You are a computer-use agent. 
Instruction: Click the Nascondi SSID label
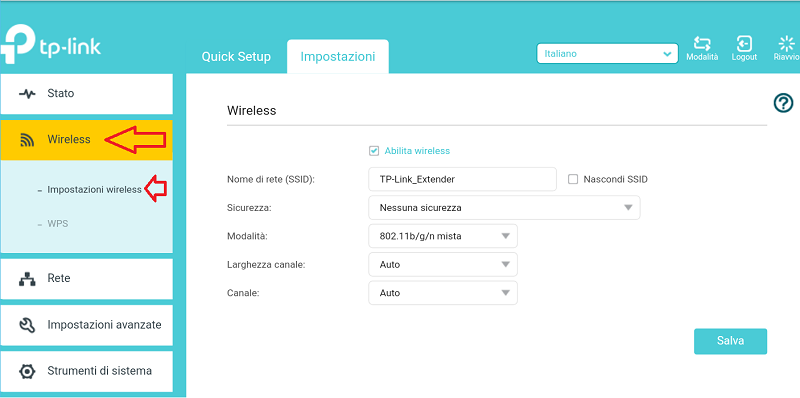point(615,180)
